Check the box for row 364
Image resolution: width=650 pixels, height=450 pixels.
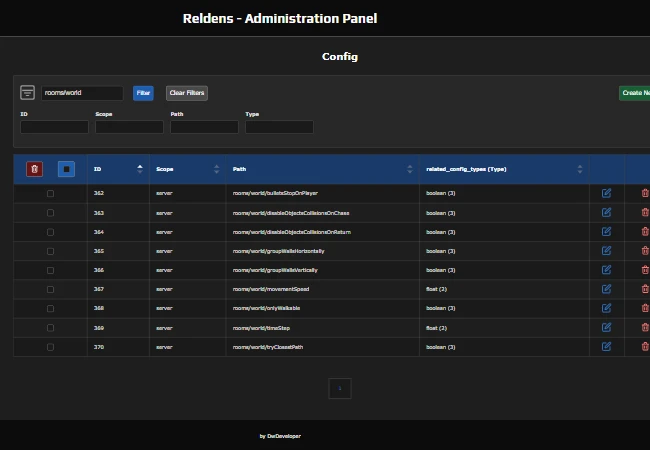point(50,232)
